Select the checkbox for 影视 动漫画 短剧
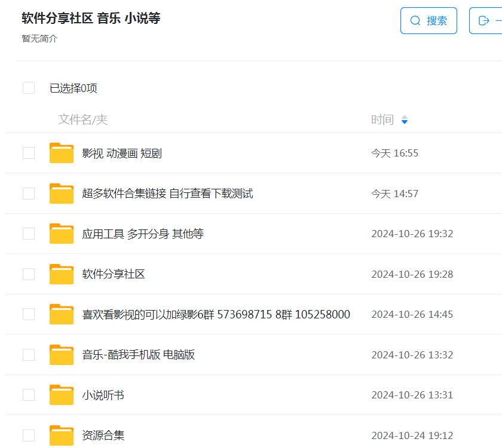 click(x=29, y=153)
